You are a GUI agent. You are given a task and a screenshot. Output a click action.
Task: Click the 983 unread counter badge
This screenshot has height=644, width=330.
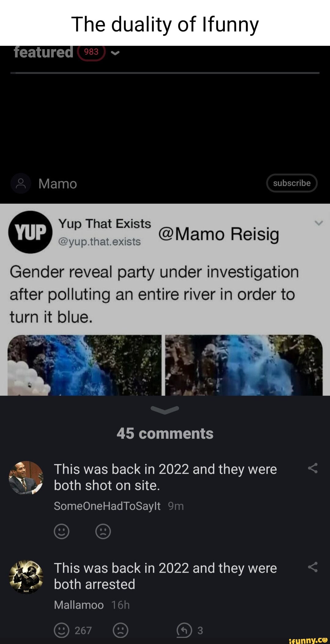[x=91, y=52]
